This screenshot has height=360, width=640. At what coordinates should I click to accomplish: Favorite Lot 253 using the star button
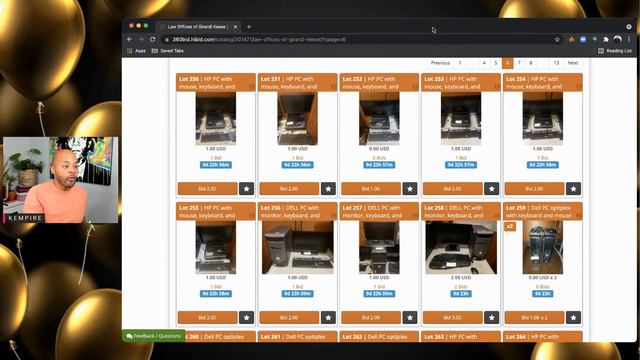pyautogui.click(x=491, y=189)
